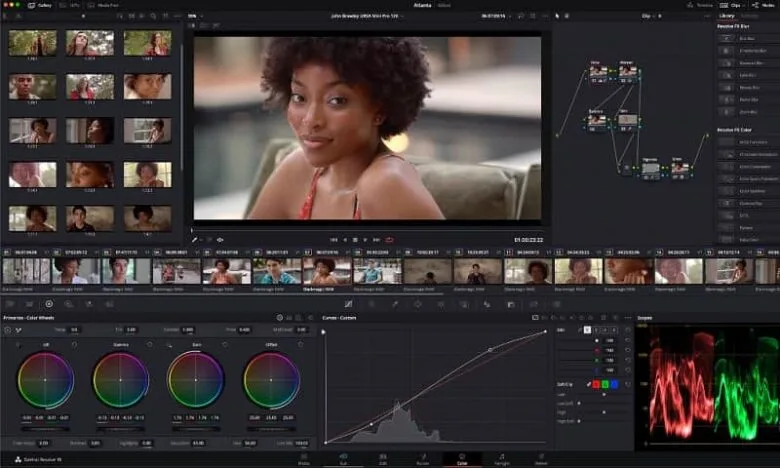Switch to the Media page
Image resolution: width=780 pixels, height=468 pixels.
coord(303,459)
